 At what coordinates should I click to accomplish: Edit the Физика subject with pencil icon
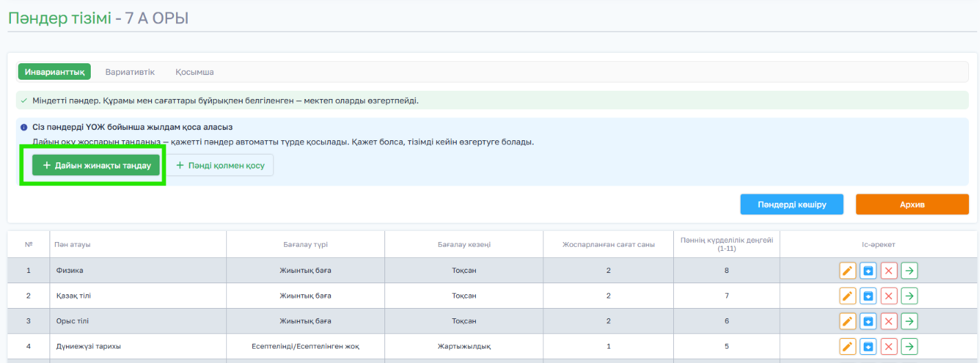(848, 270)
